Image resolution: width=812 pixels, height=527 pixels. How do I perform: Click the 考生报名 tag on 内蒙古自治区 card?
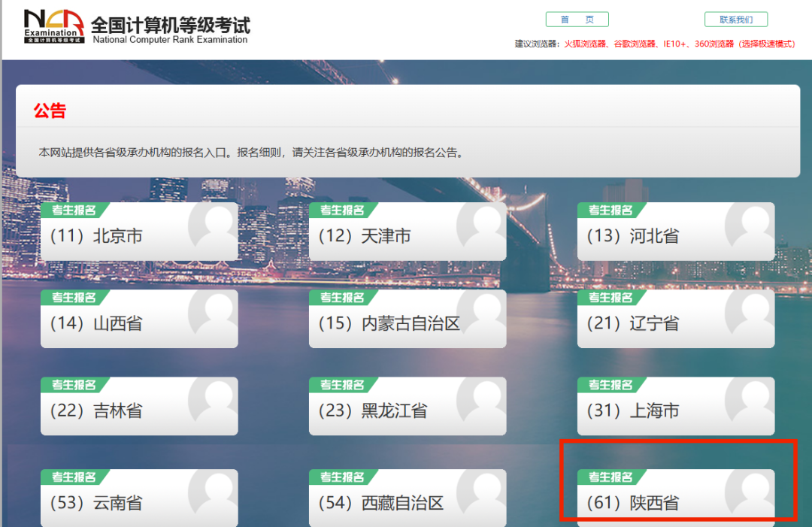pos(342,298)
